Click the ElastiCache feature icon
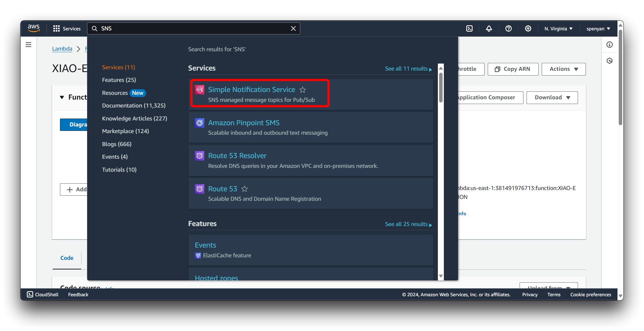644x331 pixels. pyautogui.click(x=198, y=255)
